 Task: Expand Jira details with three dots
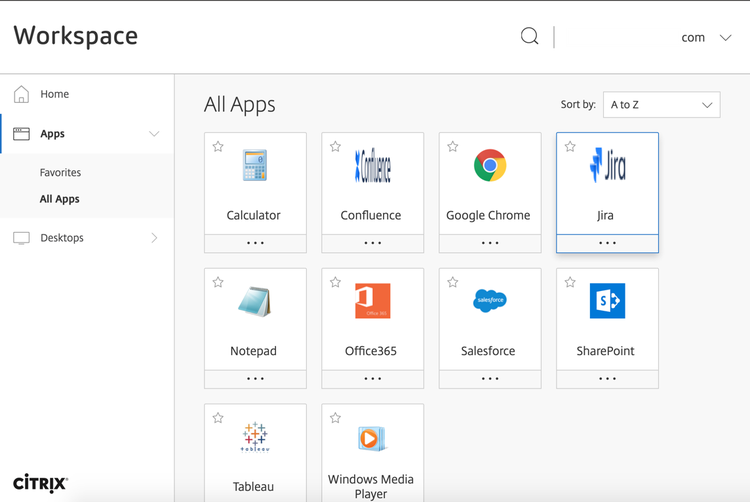pyautogui.click(x=607, y=243)
